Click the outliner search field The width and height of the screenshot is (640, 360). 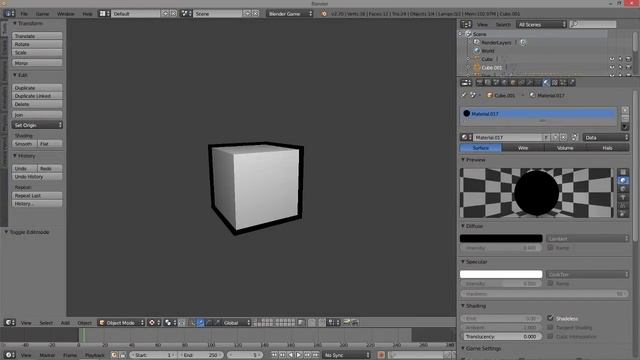point(593,24)
